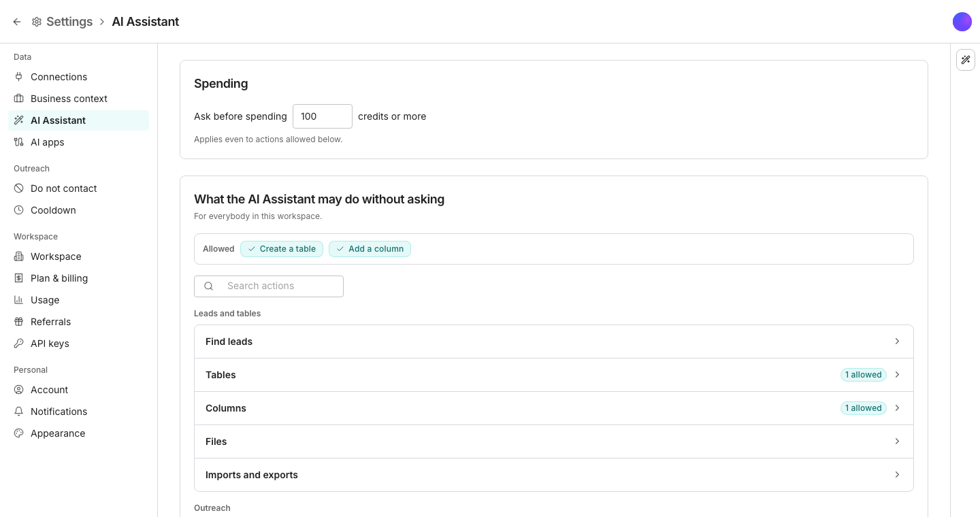
Task: Open the Connections settings page
Action: [x=78, y=77]
